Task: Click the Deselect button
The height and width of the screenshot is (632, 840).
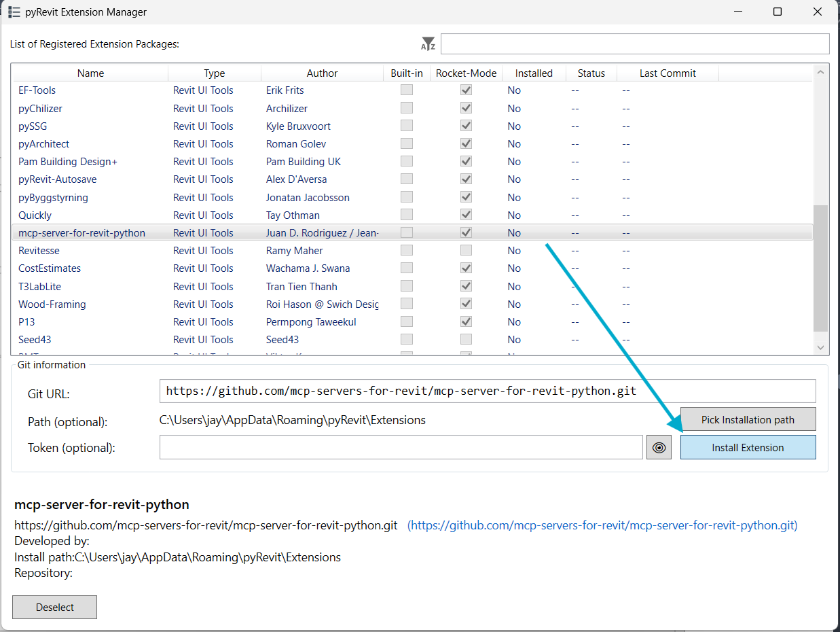Action: tap(55, 608)
